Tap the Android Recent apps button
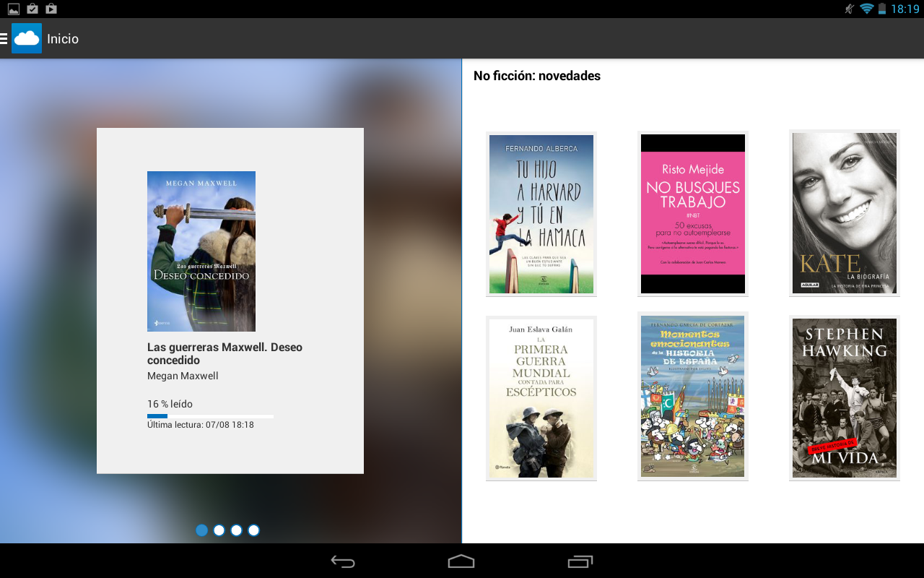 [x=580, y=561]
